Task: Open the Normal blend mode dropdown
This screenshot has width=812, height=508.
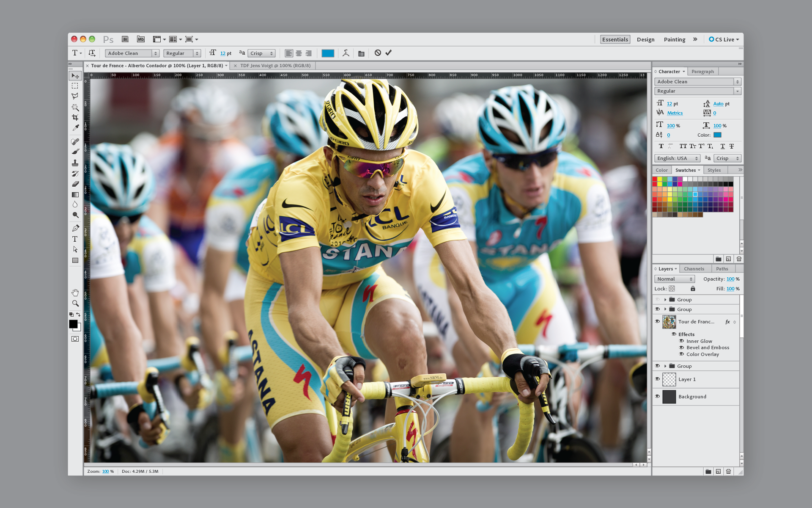Action: pos(675,279)
